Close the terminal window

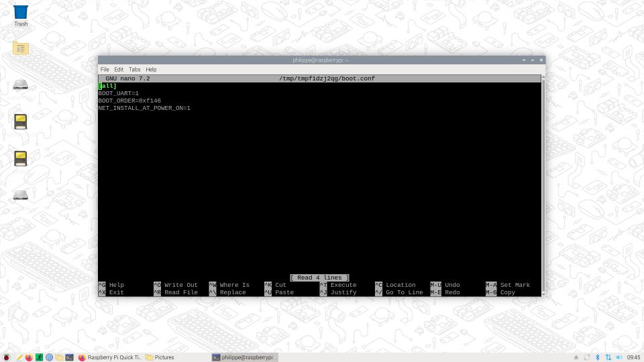[x=541, y=60]
